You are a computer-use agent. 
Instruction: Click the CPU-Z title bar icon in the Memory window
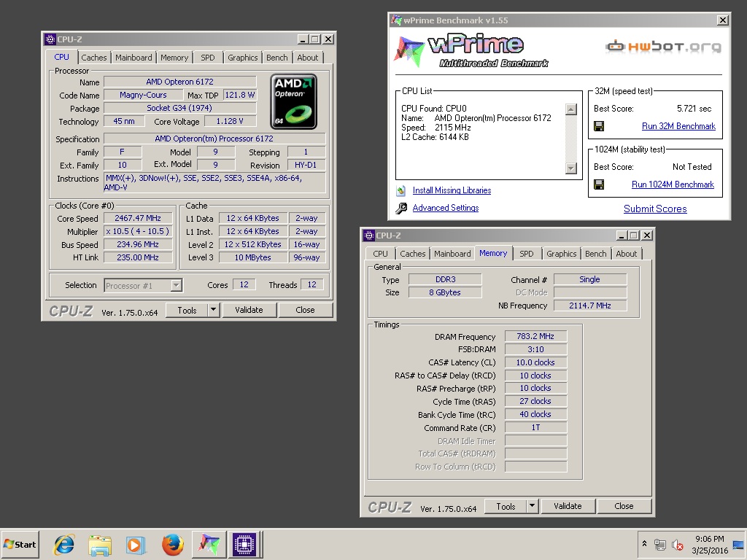368,236
